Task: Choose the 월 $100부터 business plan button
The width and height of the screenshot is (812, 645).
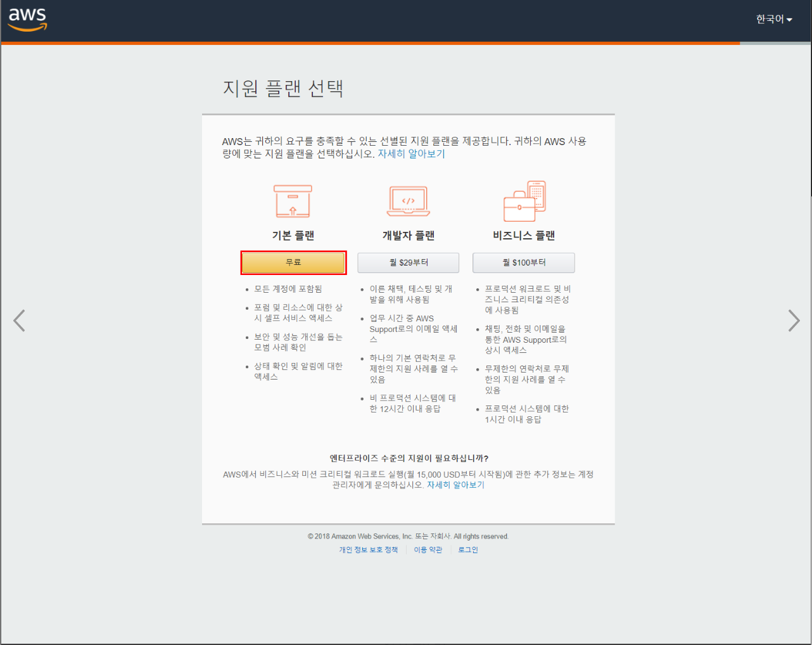Action: [x=524, y=262]
